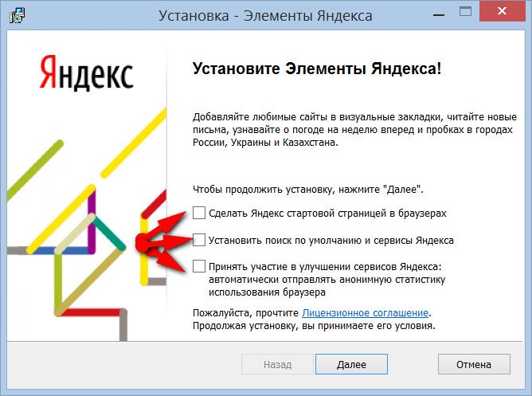Click the 'Отмена' button
This screenshot has height=396, width=532.
pos(474,364)
